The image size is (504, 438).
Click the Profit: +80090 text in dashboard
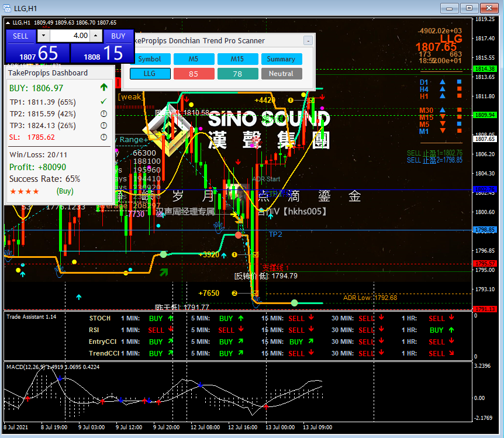[37, 167]
